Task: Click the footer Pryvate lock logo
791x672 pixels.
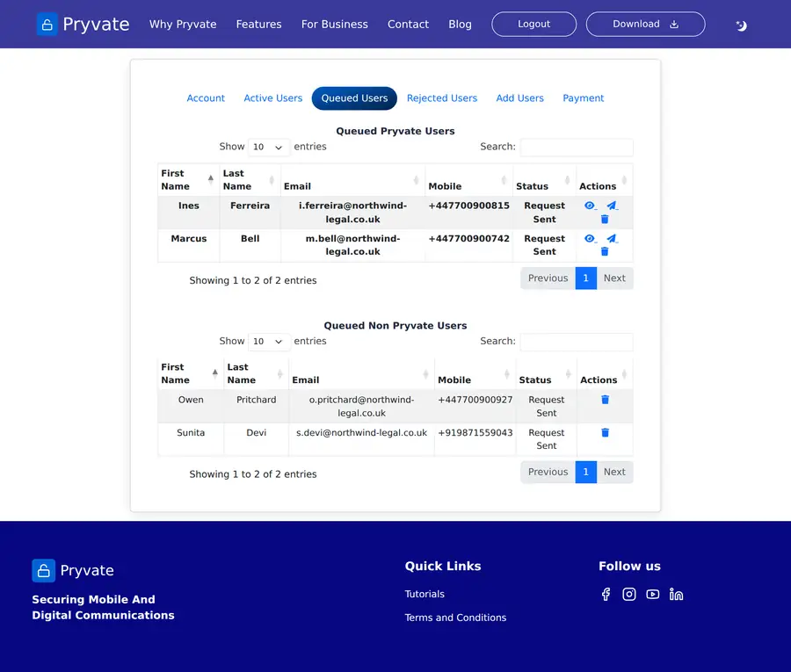Action: coord(44,570)
